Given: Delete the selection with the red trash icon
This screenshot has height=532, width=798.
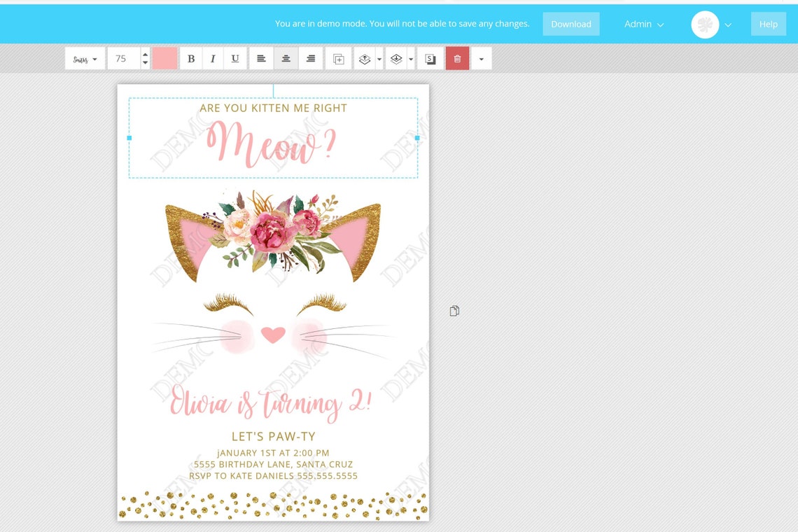Looking at the screenshot, I should pos(457,58).
